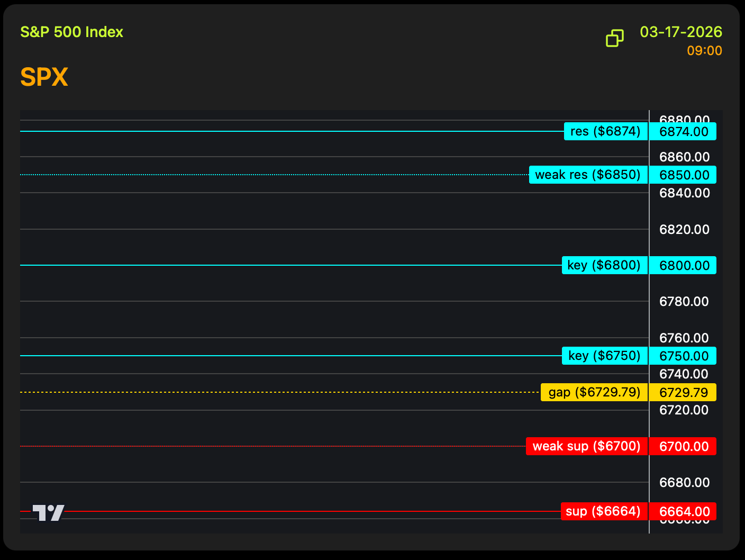Click the 6780.00 price scale value
Image resolution: width=745 pixels, height=560 pixels.
684,301
